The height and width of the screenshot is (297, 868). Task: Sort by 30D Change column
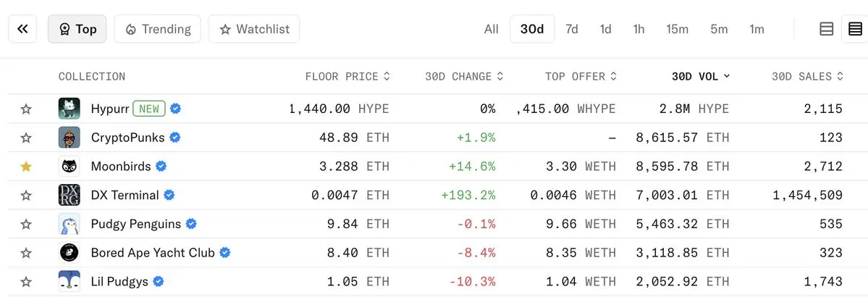coord(464,77)
